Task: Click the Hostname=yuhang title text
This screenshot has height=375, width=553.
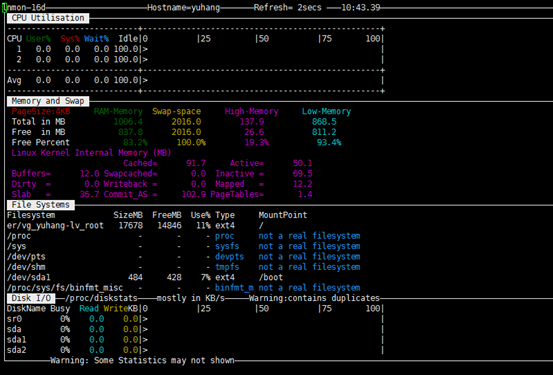Action: pyautogui.click(x=183, y=8)
